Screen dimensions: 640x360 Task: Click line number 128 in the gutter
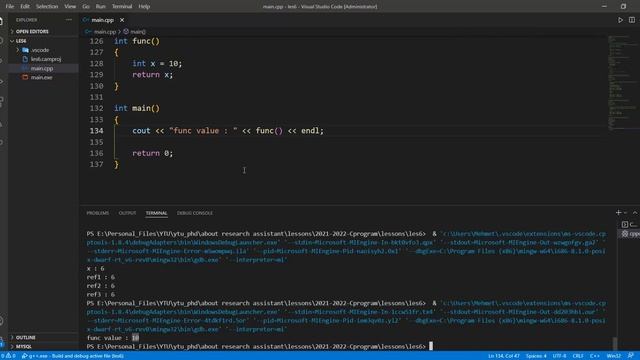(96, 64)
